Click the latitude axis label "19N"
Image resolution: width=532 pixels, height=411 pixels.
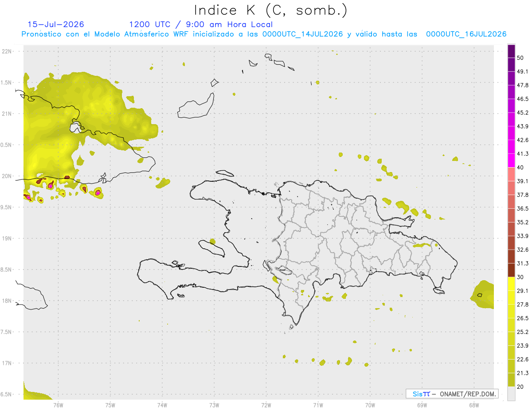coord(8,239)
